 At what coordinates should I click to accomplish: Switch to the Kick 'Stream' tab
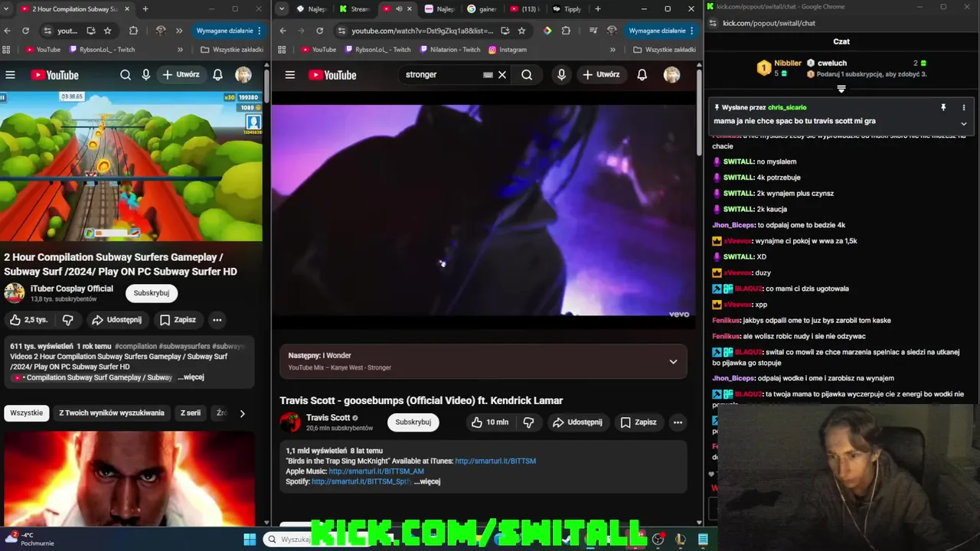(x=355, y=9)
